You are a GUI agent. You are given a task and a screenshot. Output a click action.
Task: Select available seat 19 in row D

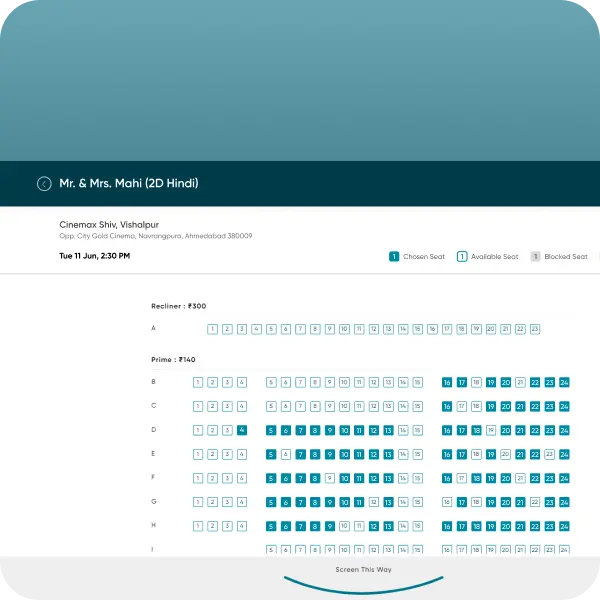click(491, 430)
